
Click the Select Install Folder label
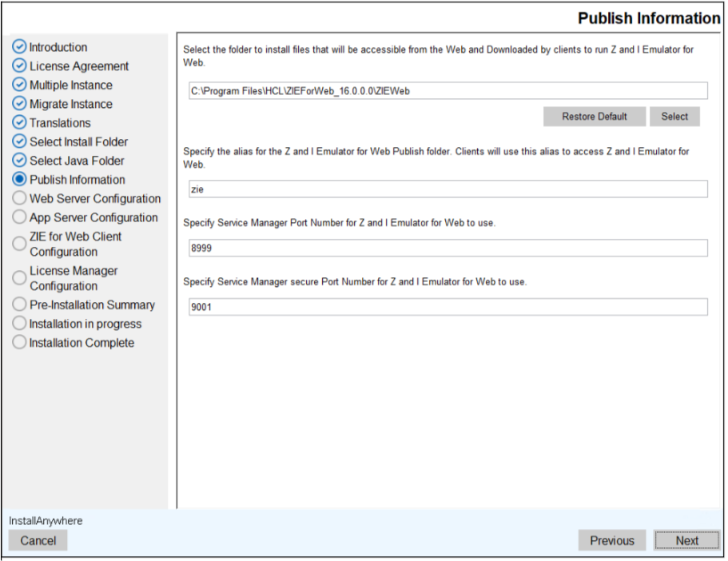[x=78, y=141]
